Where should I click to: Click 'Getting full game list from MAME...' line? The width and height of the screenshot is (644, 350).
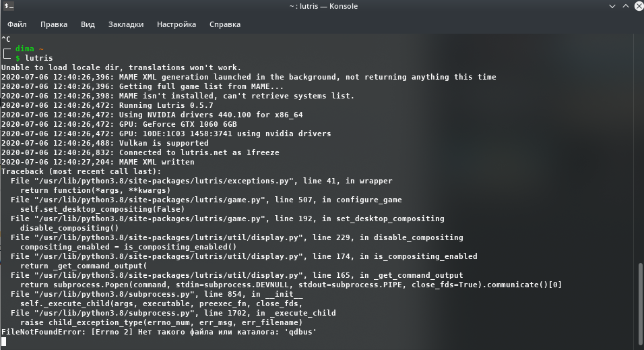click(142, 86)
